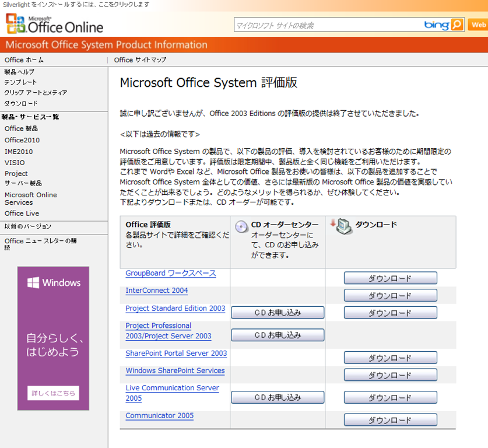Open Office Live sidebar link
The width and height of the screenshot is (488, 448).
pyautogui.click(x=22, y=213)
